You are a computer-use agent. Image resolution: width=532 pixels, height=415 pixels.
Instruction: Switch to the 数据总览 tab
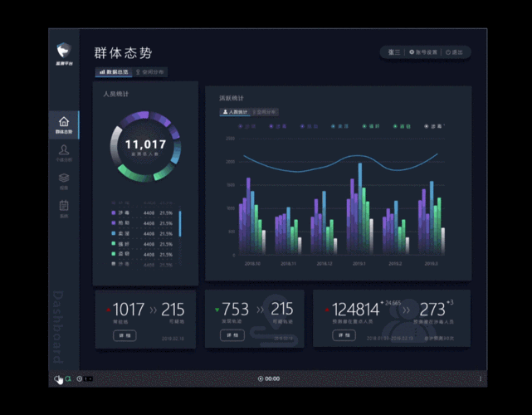tap(114, 72)
